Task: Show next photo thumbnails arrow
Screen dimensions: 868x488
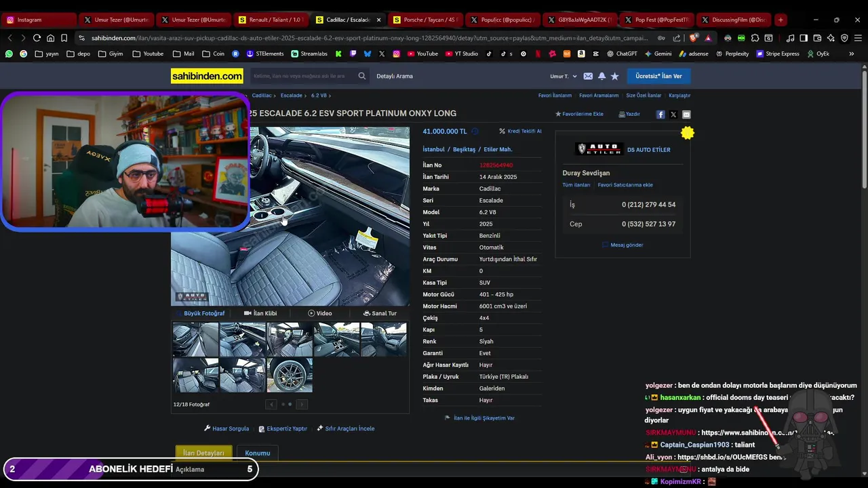Action: [x=302, y=405]
